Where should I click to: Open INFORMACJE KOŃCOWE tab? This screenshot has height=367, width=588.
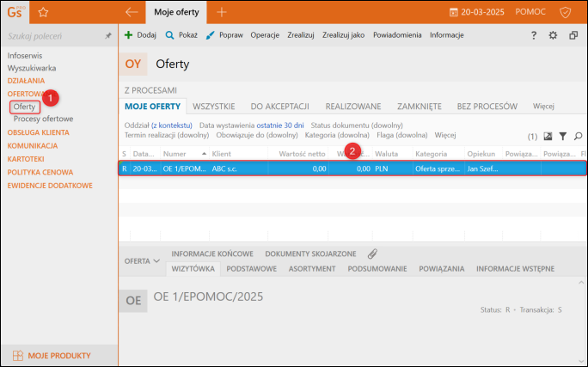[212, 254]
